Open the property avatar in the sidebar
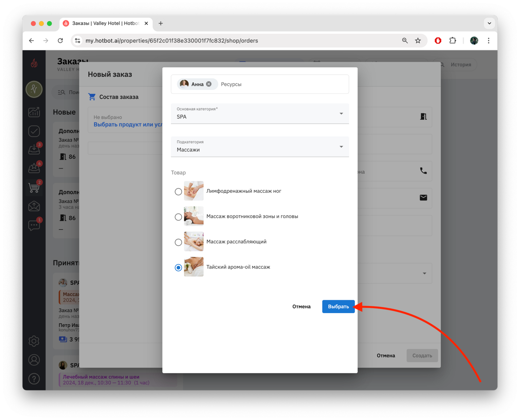520x420 pixels. pos(34,89)
